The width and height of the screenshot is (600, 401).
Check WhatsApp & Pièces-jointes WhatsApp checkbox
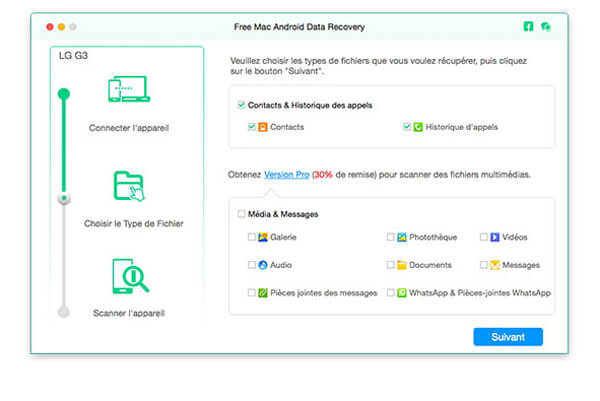point(390,293)
